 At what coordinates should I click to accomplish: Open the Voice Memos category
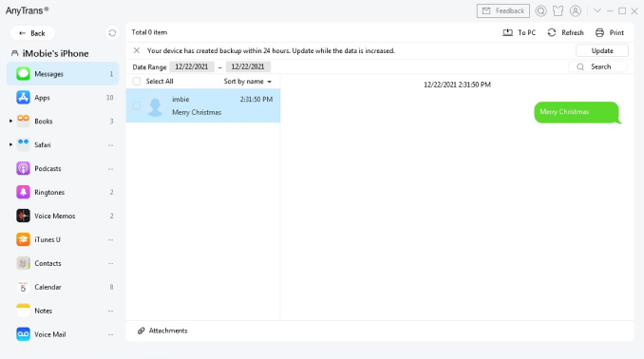[63, 216]
